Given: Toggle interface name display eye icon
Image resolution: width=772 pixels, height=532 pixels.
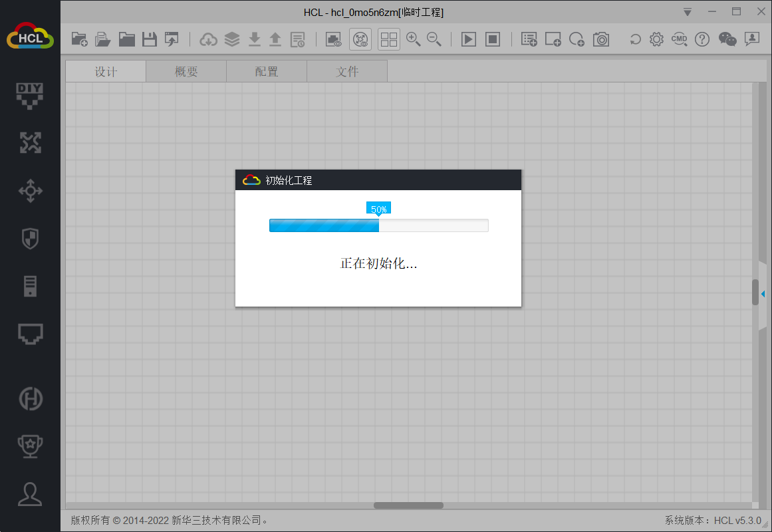Looking at the screenshot, I should (x=333, y=39).
